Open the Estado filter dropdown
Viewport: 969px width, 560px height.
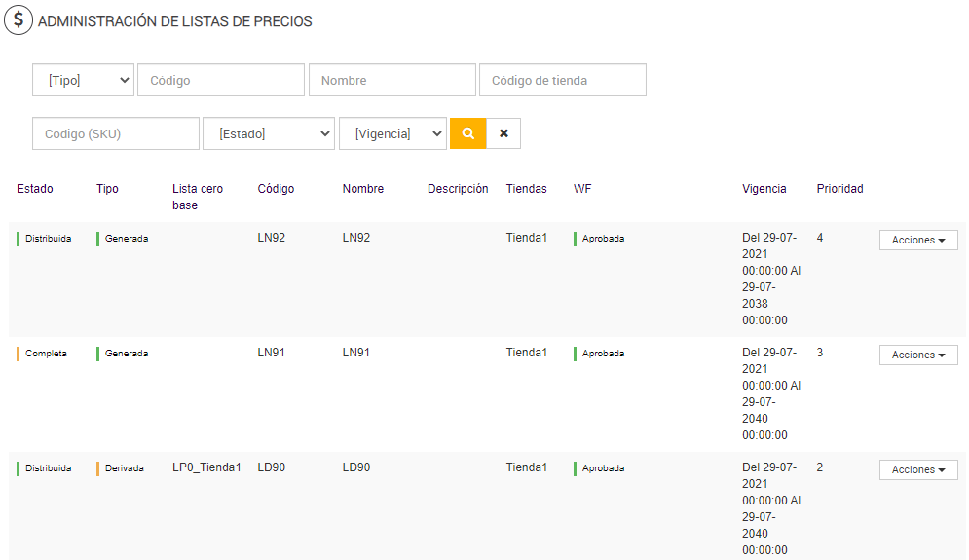(x=269, y=133)
